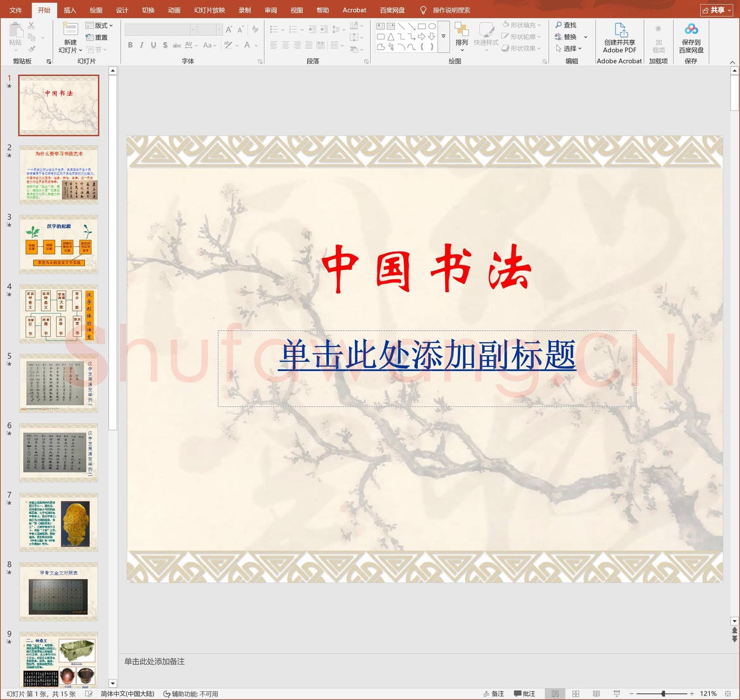740x700 pixels.
Task: Click the Paste (粘贴) clipboard icon
Action: pos(15,30)
